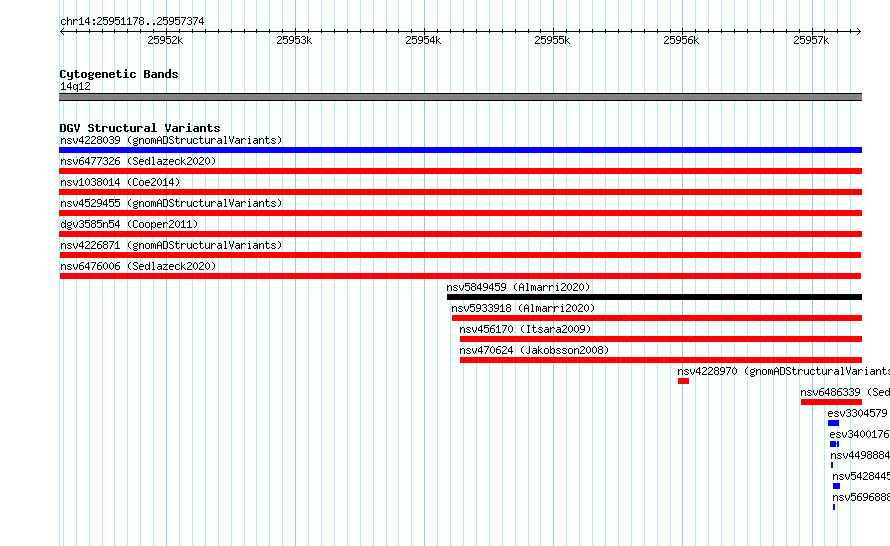
Task: Click the 25952k ruler position label
Action: click(165, 40)
